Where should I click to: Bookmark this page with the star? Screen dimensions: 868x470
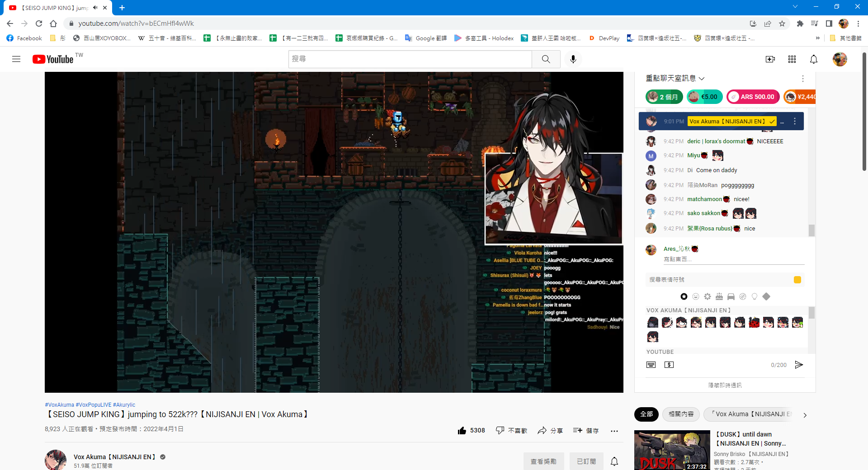pyautogui.click(x=782, y=23)
